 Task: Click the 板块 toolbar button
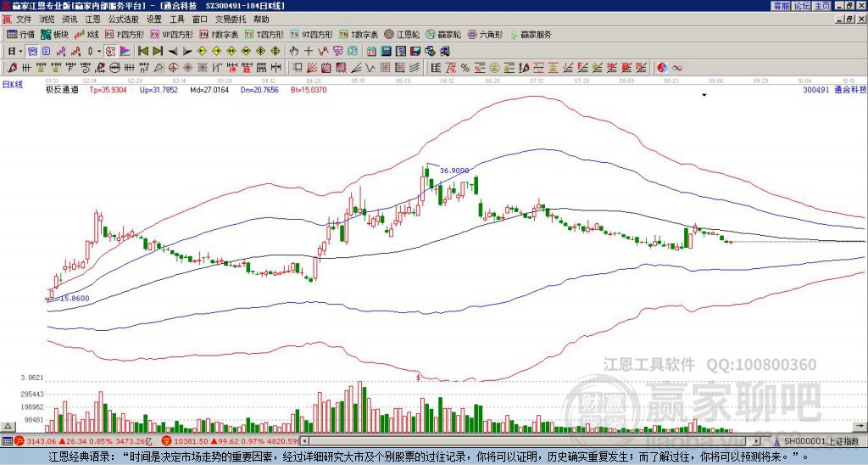tap(54, 34)
